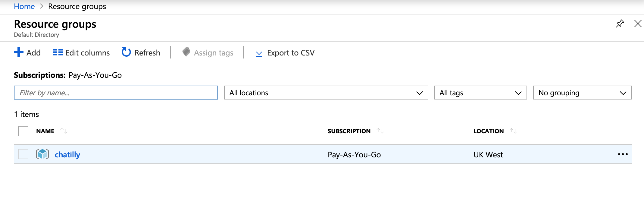The image size is (644, 205).
Task: Click the Assign tags icon
Action: tap(186, 52)
